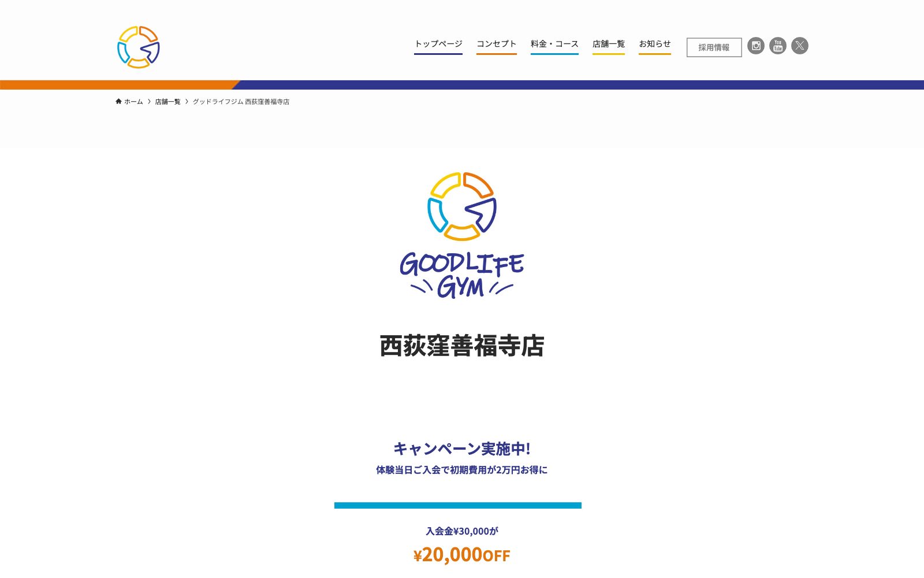Open the Instagram icon link

tap(756, 46)
